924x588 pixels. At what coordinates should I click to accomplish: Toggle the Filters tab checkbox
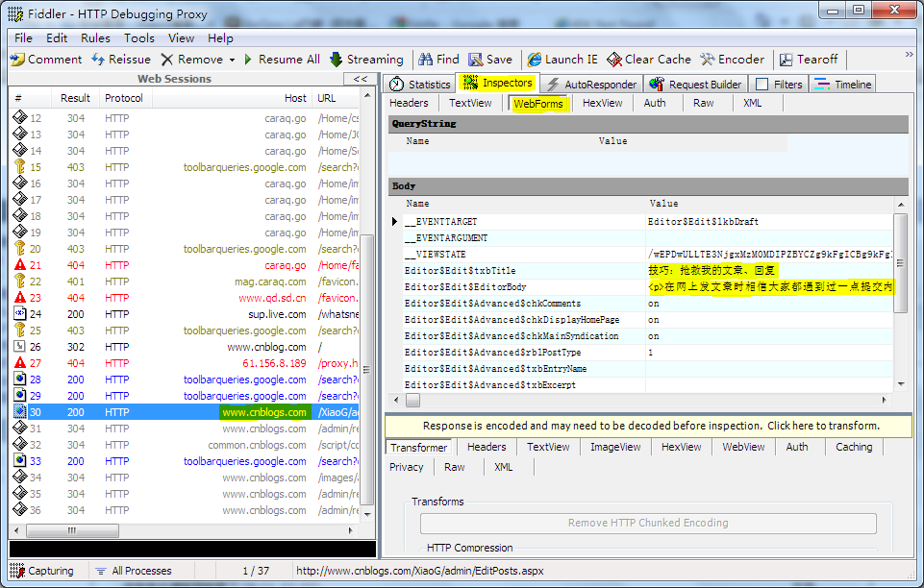[x=762, y=85]
